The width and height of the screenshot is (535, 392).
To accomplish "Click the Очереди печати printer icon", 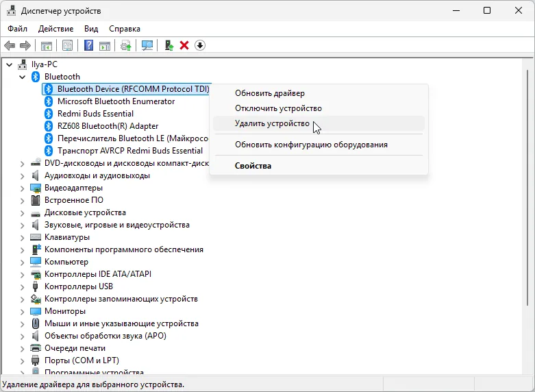I will tap(36, 348).
